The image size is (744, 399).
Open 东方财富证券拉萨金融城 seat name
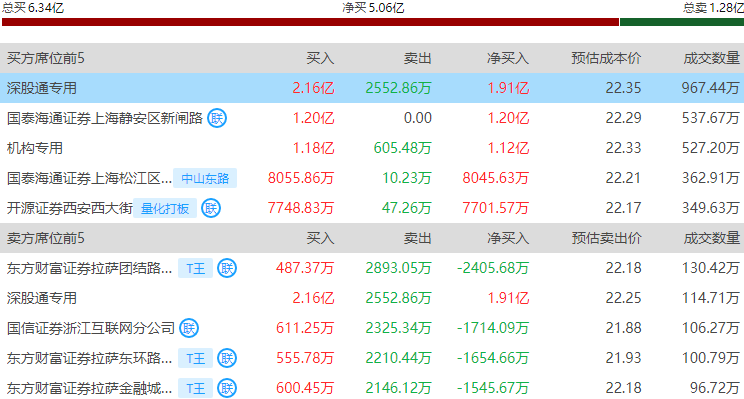pos(89,388)
